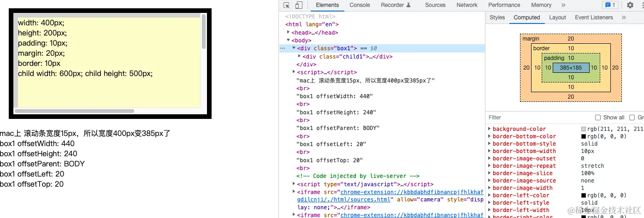Open the Sources tab

point(435,5)
